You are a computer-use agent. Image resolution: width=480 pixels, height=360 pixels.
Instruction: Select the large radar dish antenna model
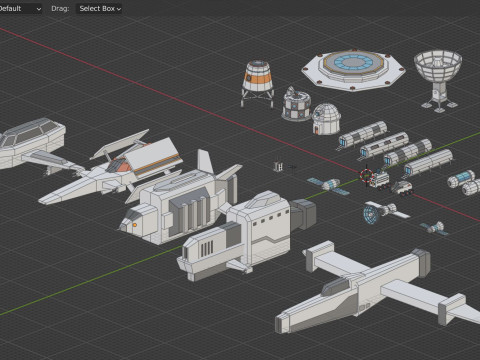click(438, 80)
